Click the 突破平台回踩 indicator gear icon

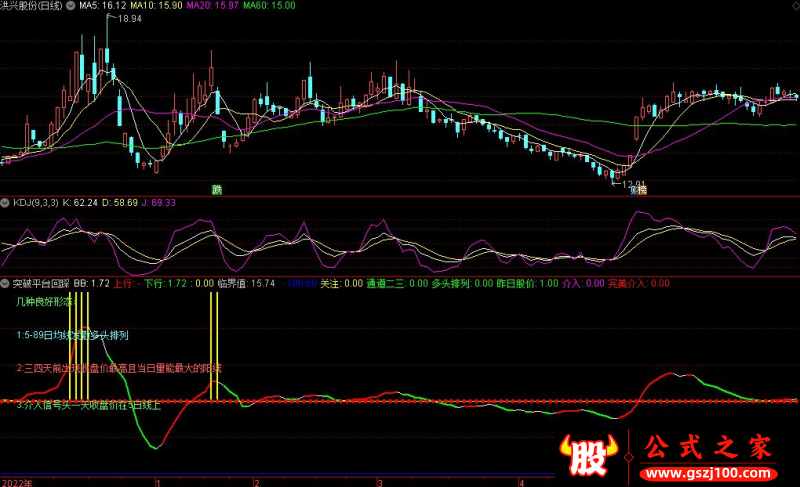point(5,284)
